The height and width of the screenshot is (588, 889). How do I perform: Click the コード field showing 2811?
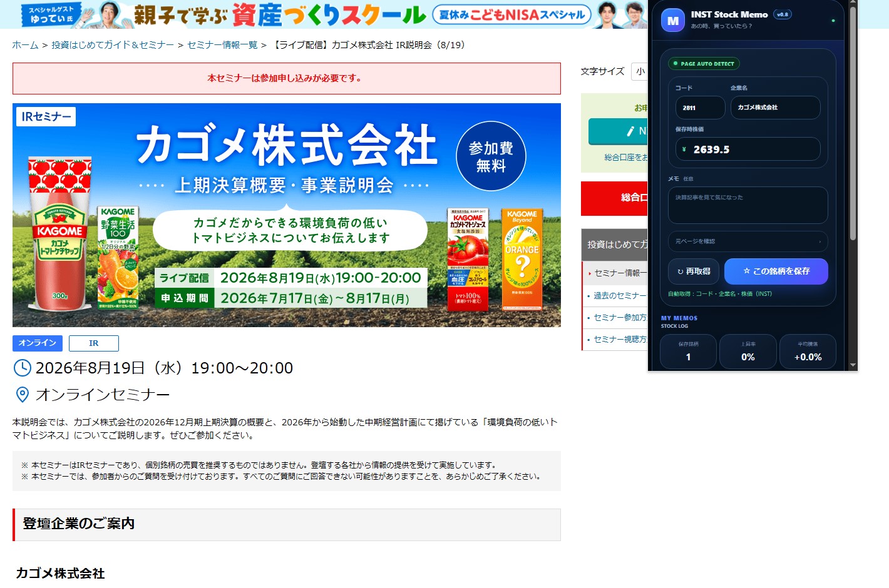[x=701, y=108]
